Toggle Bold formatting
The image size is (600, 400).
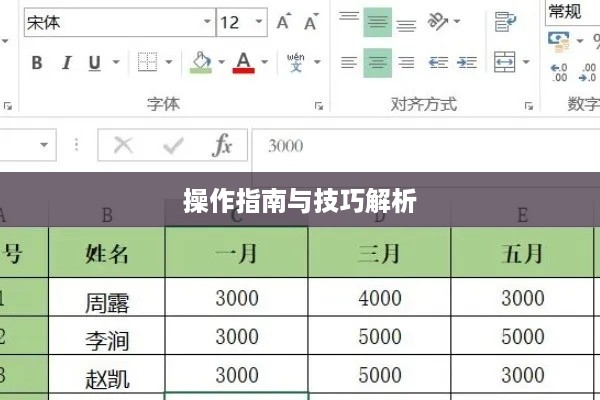pyautogui.click(x=37, y=62)
